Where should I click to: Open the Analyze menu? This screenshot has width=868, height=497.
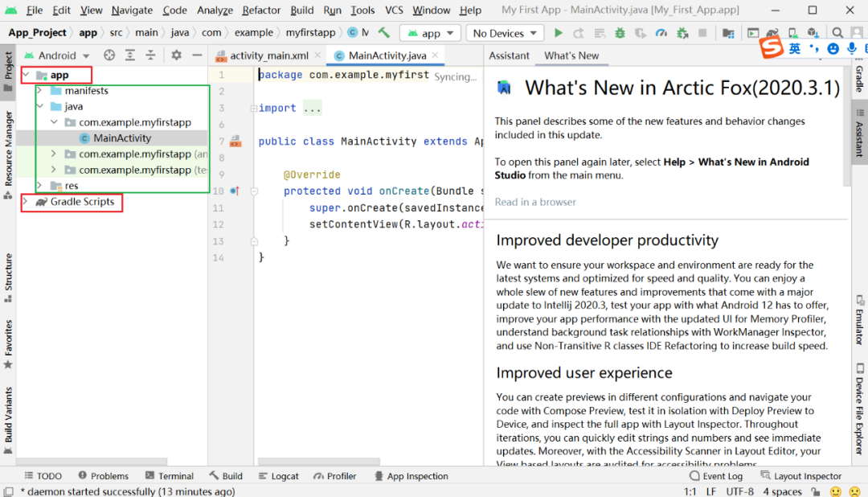click(x=215, y=10)
